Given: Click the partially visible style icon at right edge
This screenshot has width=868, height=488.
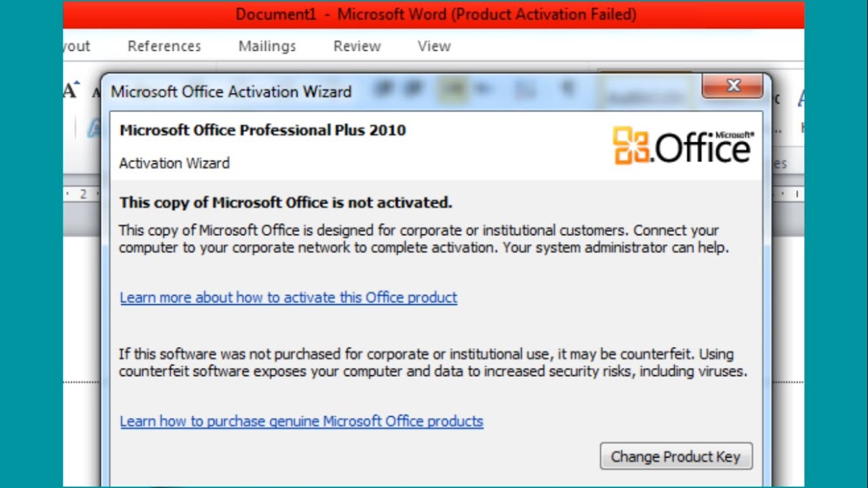Looking at the screenshot, I should coord(802,100).
